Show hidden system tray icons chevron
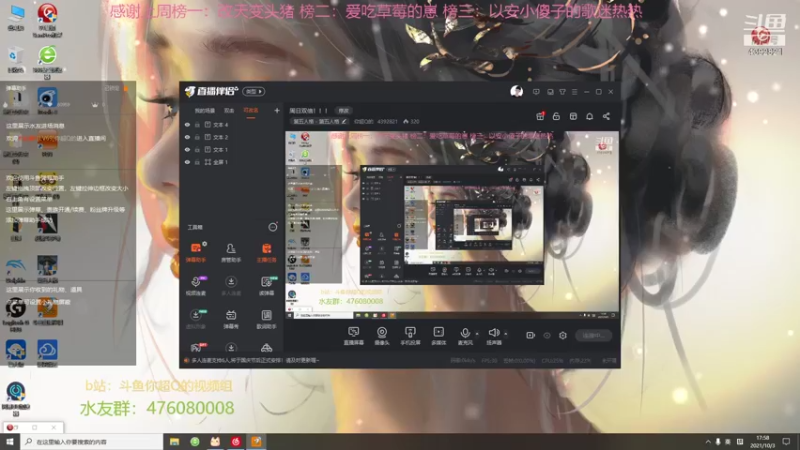Viewport: 800px width, 450px height. [708, 442]
